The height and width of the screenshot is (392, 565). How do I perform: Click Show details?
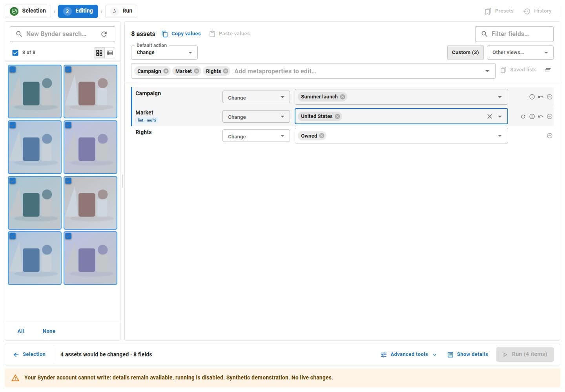coord(468,354)
